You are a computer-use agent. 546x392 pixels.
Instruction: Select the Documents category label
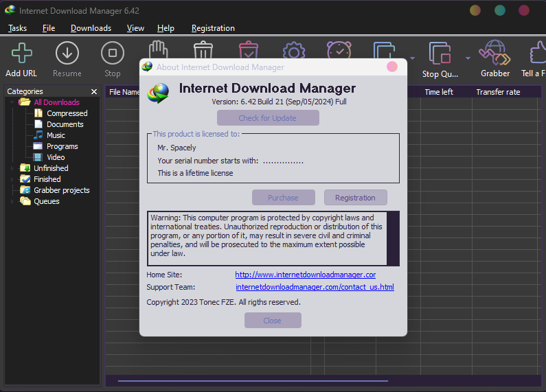(65, 124)
